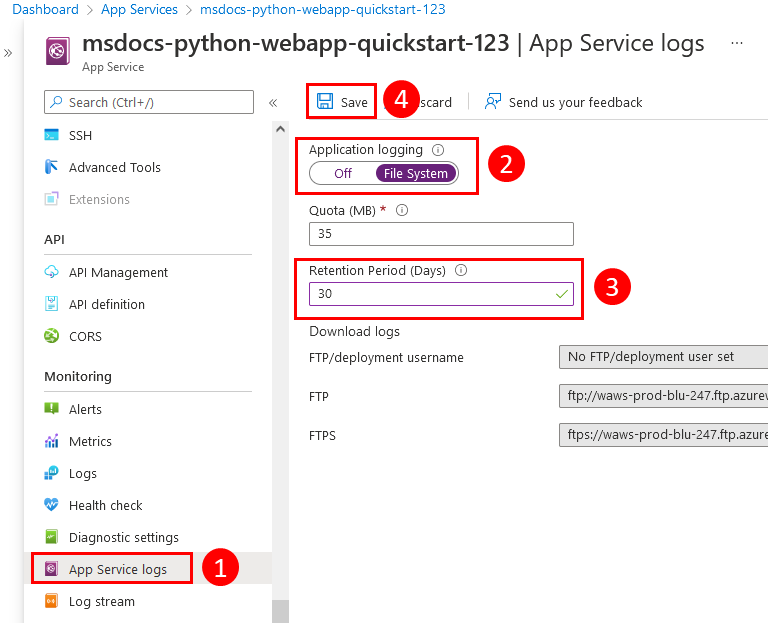This screenshot has height=623, width=768.
Task: Click the FTP/deployment username field
Action: [x=663, y=357]
